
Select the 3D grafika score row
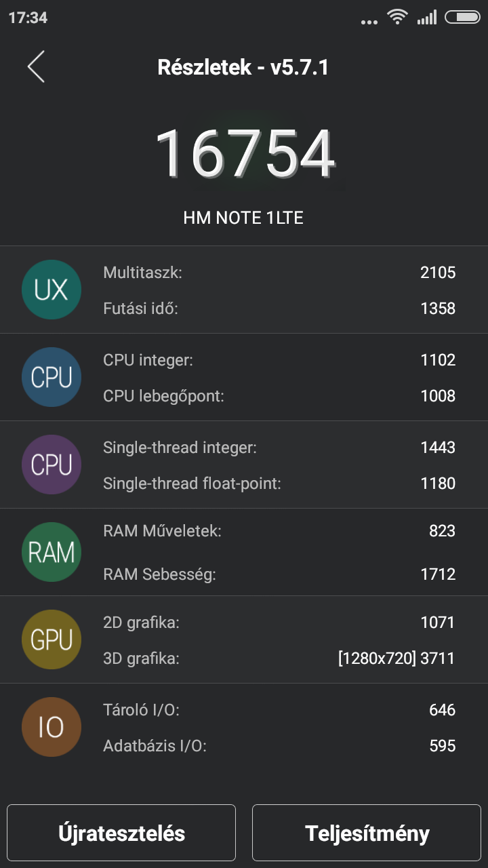[279, 658]
